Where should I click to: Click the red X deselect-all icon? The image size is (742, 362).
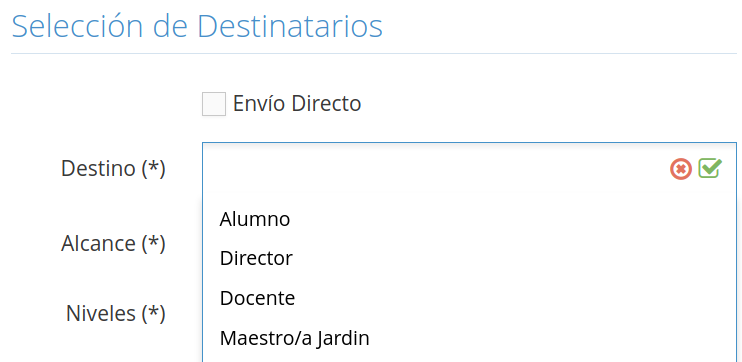680,169
